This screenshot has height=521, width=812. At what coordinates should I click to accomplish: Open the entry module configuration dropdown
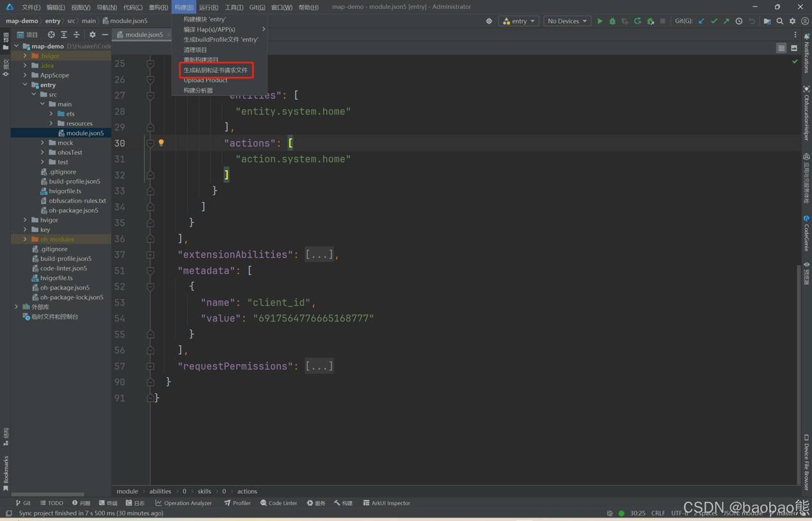(519, 21)
